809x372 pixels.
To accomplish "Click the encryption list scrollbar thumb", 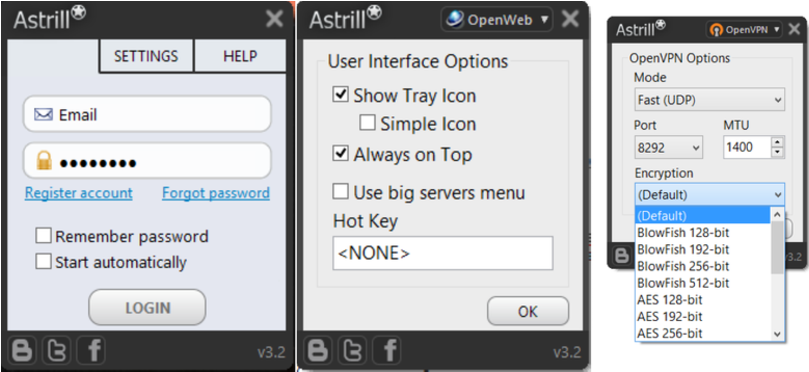I will pos(778,248).
